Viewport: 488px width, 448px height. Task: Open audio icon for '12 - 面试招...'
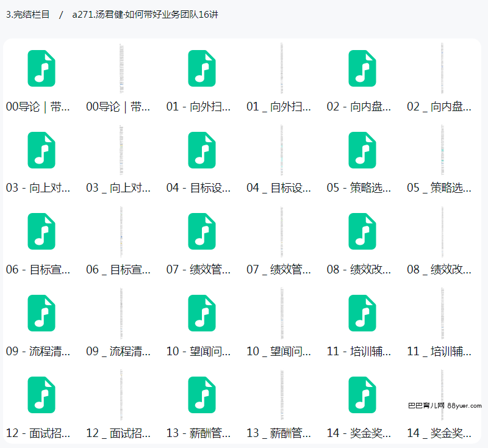[41, 395]
